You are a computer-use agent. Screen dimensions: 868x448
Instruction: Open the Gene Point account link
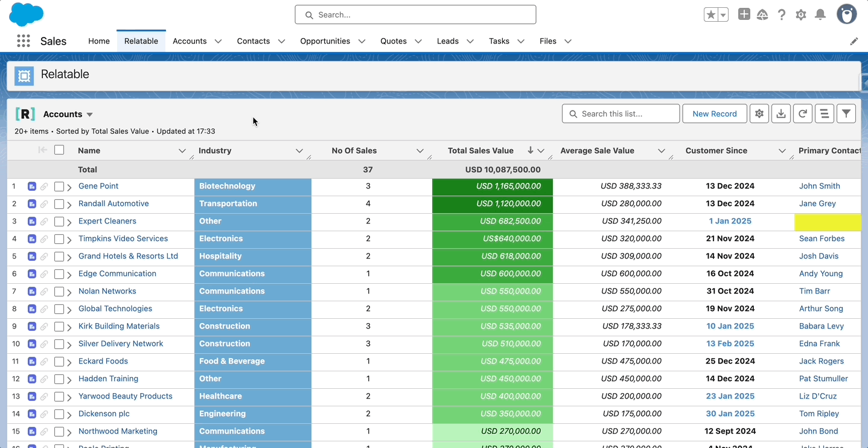click(98, 186)
